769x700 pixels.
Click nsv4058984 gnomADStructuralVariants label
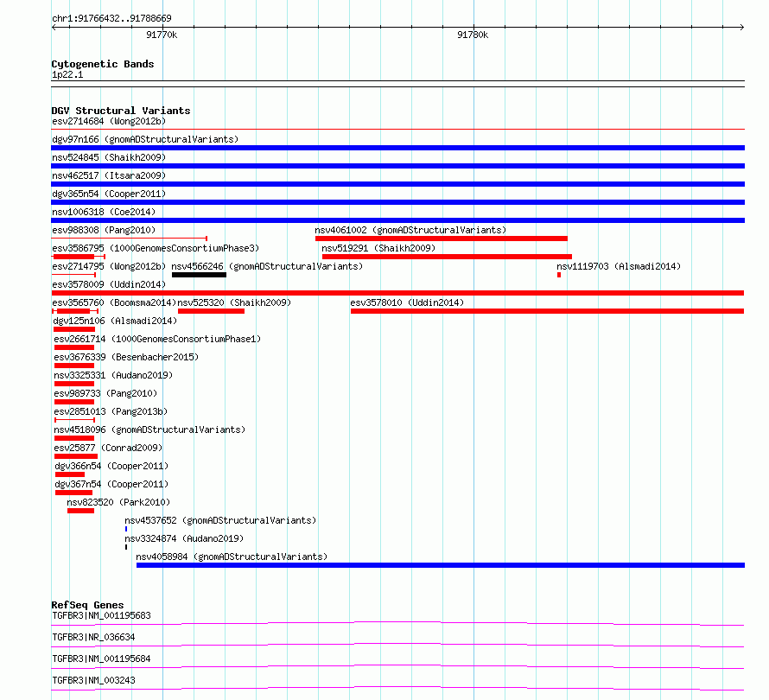click(x=232, y=557)
